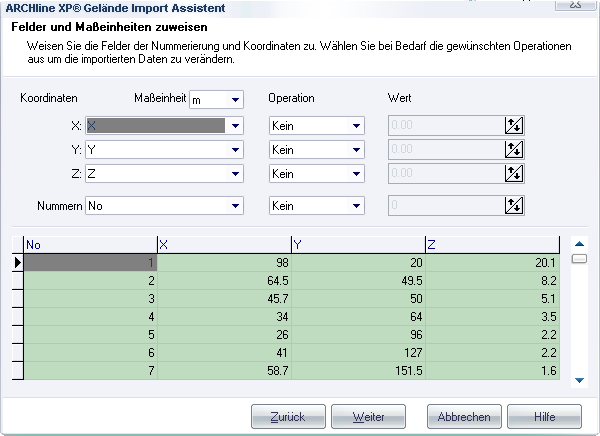600x436 pixels.
Task: Click the value picker icon for Nummern row
Action: coord(514,206)
